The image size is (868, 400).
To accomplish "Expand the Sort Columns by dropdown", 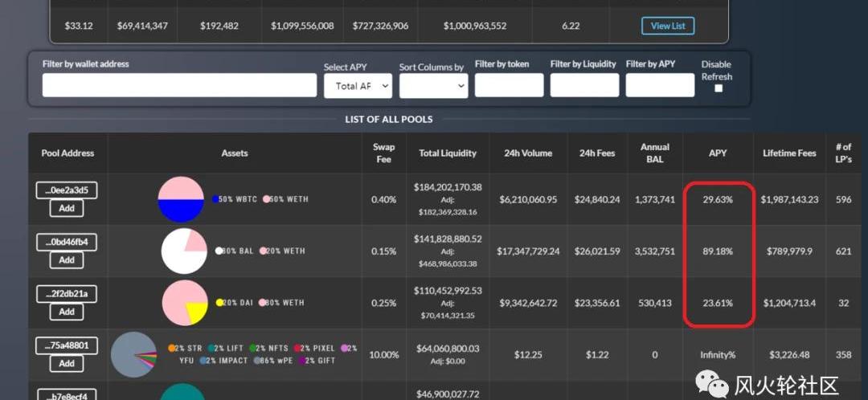I will (x=433, y=85).
